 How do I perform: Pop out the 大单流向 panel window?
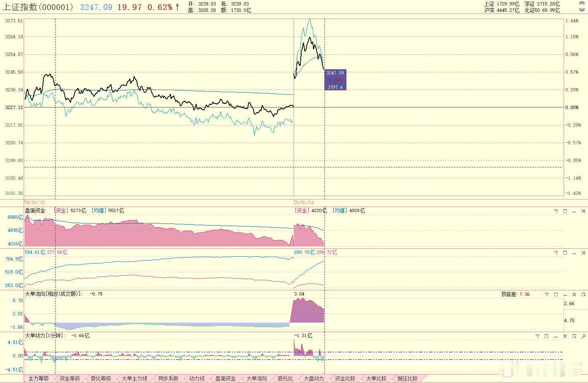click(x=584, y=294)
